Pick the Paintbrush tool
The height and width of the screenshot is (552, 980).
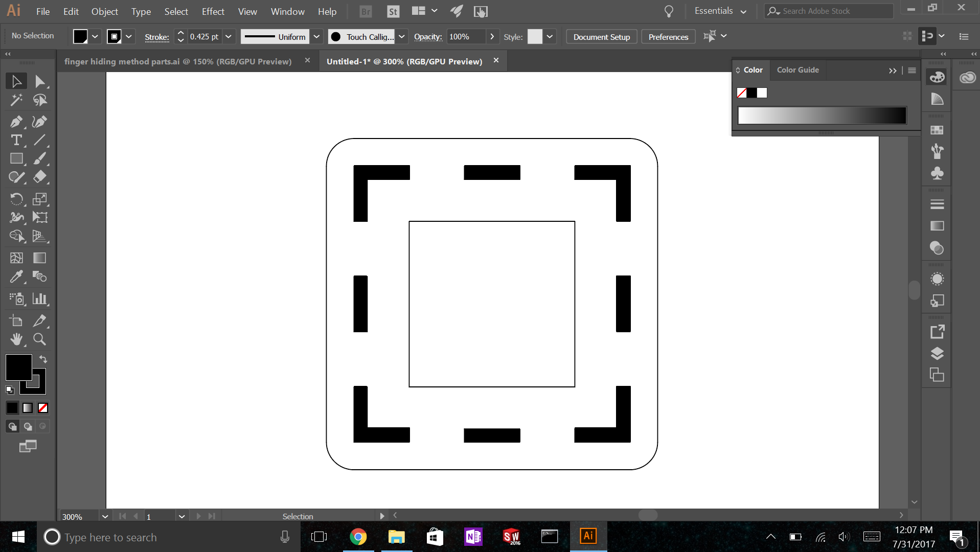coord(39,158)
